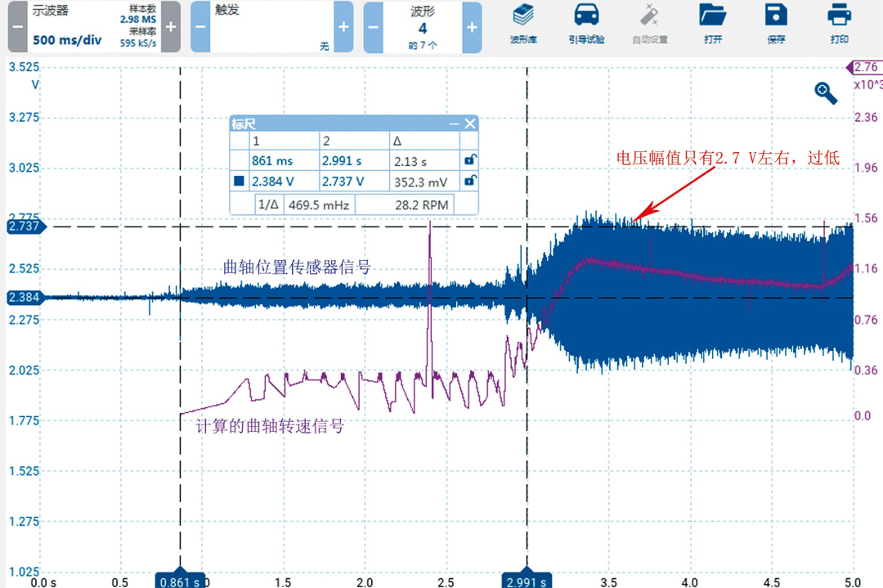Click the 标尺 panel title bar

[x=354, y=123]
